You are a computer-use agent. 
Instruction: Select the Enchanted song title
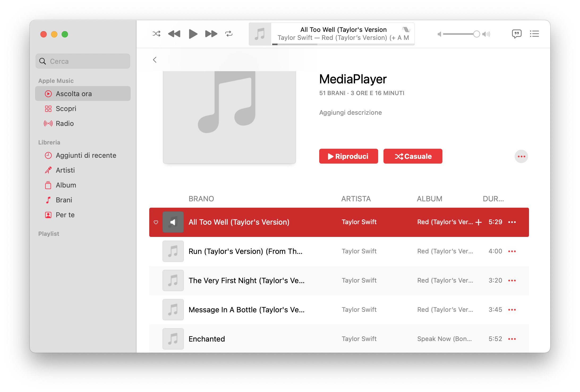coord(207,339)
